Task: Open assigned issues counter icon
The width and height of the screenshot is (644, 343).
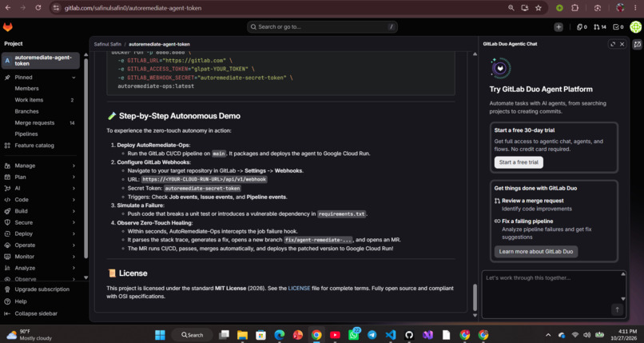Action: coord(582,27)
